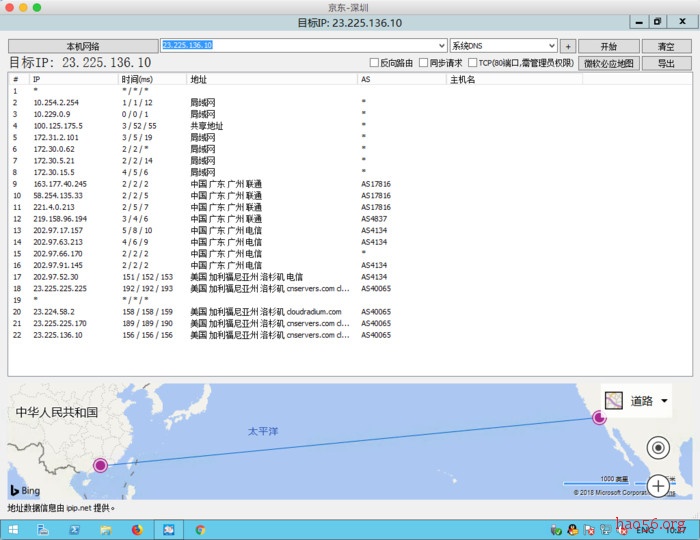
Task: Click the 太平洋 label on the map
Action: click(262, 431)
